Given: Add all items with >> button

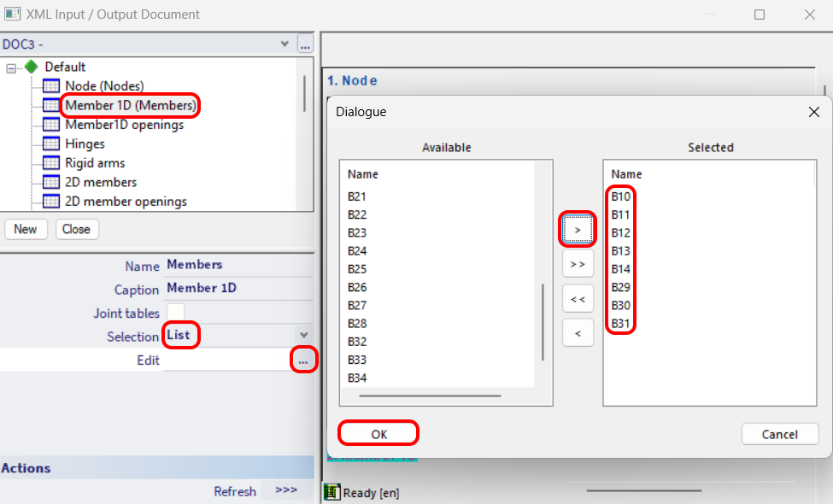Looking at the screenshot, I should pos(578,264).
